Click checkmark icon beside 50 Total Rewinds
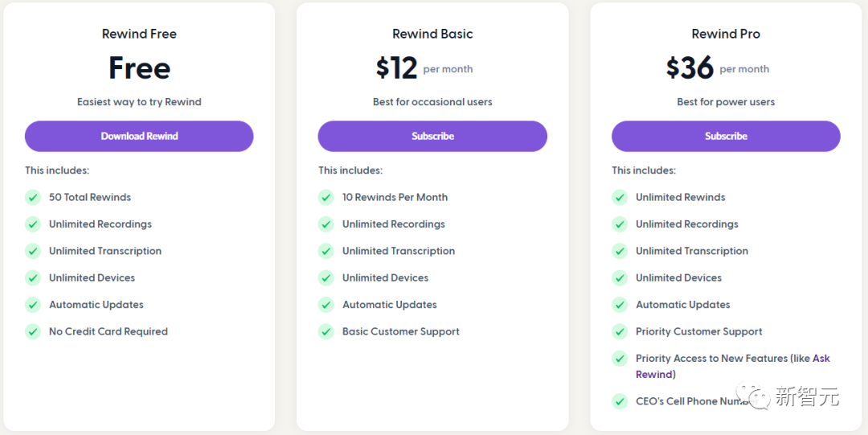This screenshot has height=435, width=868. (33, 197)
